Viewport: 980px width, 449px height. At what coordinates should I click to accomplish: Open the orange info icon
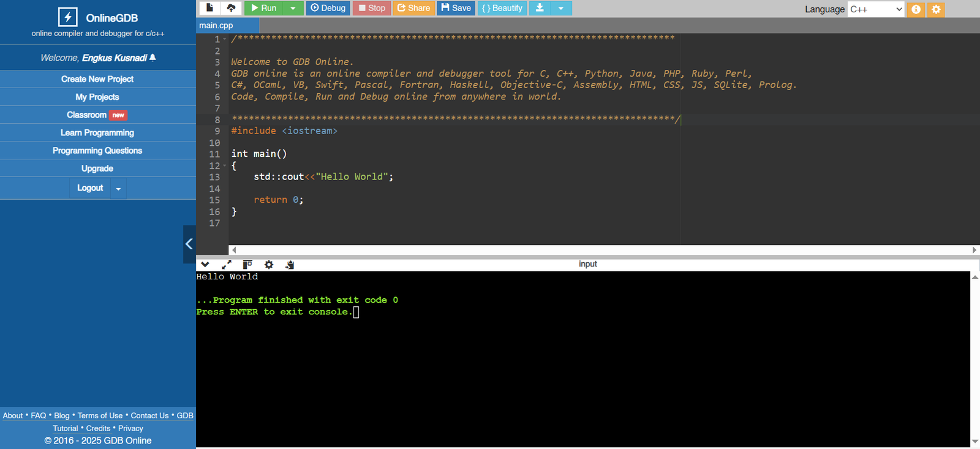916,9
